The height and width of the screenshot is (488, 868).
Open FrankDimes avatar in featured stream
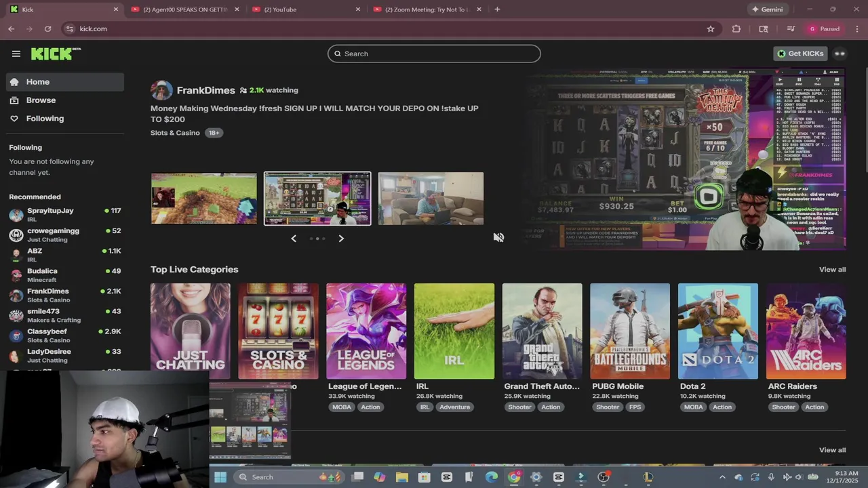coord(161,90)
